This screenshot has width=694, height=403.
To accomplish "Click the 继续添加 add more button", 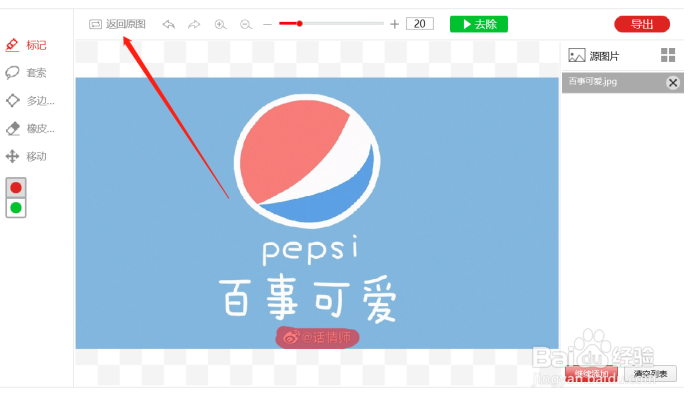I will pyautogui.click(x=591, y=374).
